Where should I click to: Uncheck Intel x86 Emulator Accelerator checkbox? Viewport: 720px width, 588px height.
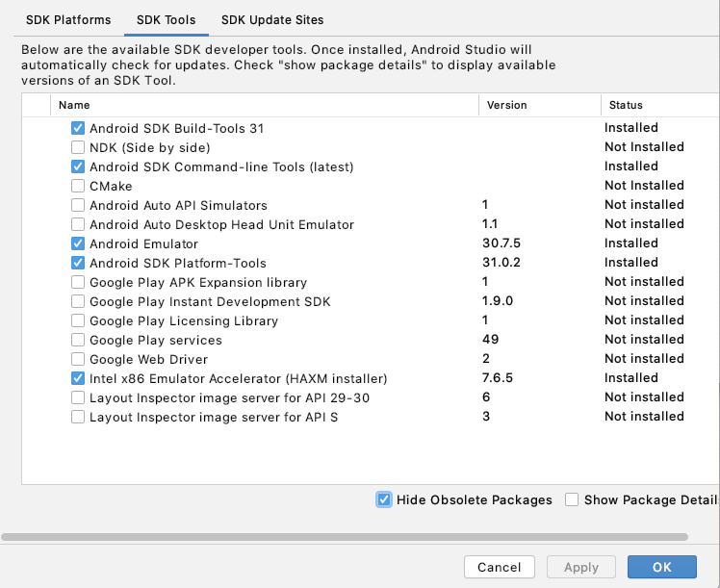click(78, 378)
